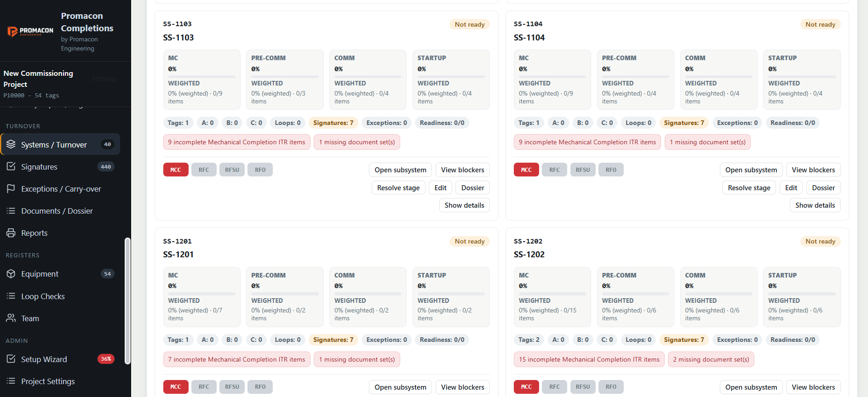Go to Exceptions / Carry-over page
The width and height of the screenshot is (868, 397).
[60, 188]
